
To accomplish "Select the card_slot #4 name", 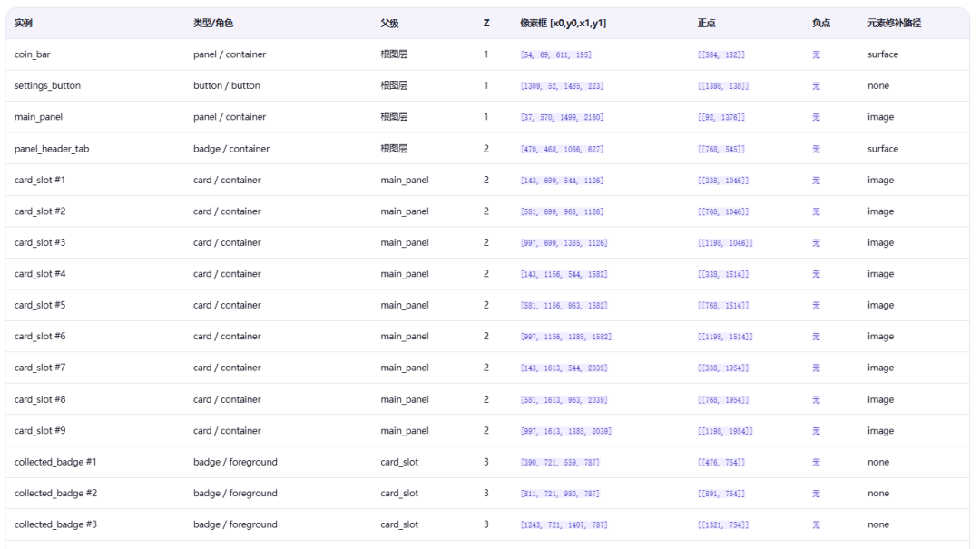I will pos(40,274).
